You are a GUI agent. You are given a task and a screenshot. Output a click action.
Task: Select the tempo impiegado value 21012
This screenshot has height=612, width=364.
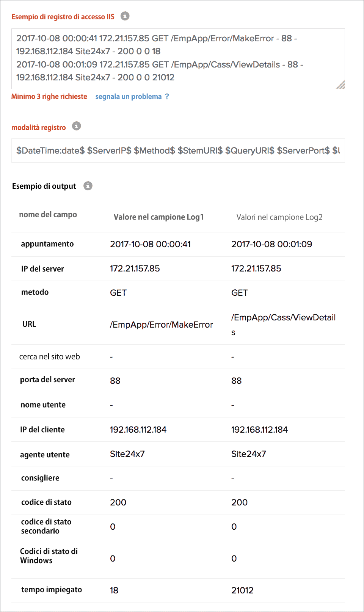[242, 590]
